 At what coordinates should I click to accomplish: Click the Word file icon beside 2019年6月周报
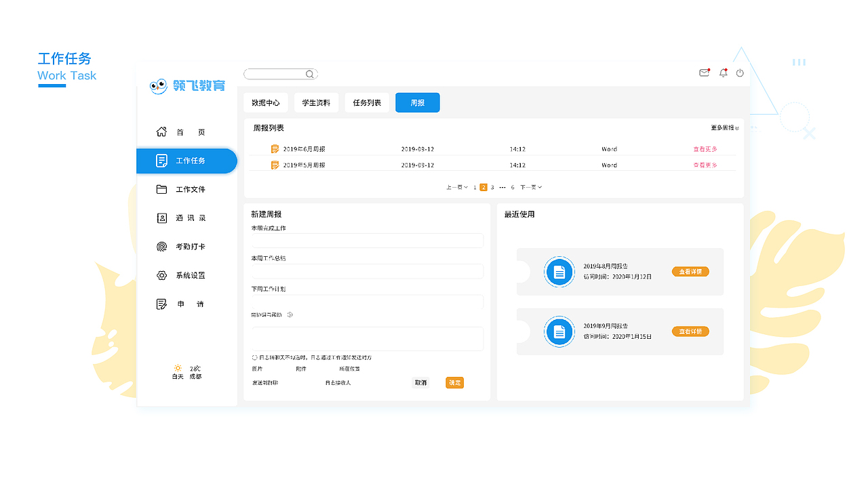(x=275, y=148)
